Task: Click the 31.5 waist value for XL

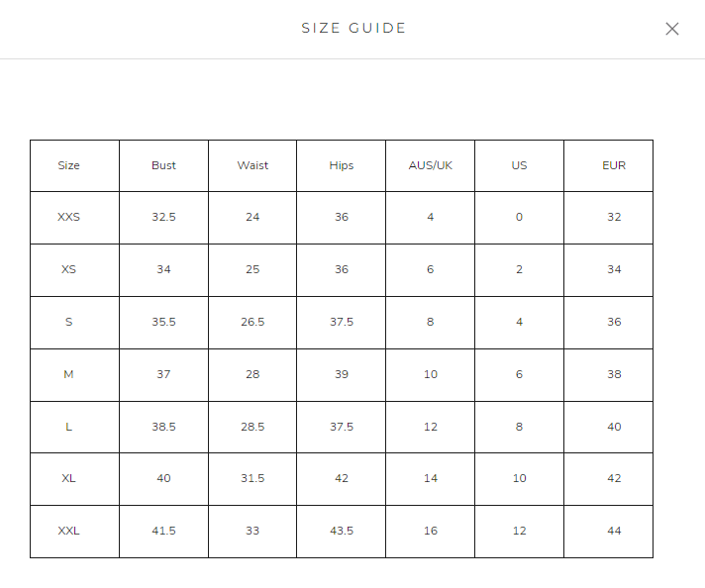Action: tap(252, 478)
